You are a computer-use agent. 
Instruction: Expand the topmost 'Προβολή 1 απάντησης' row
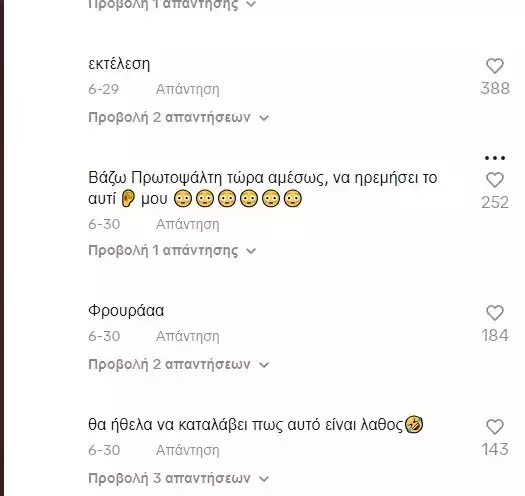(172, 5)
